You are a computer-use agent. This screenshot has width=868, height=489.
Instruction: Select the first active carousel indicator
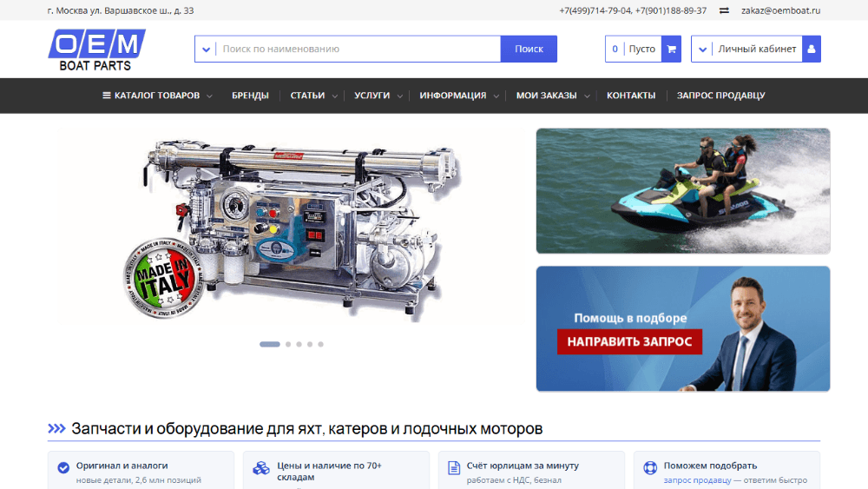(270, 344)
